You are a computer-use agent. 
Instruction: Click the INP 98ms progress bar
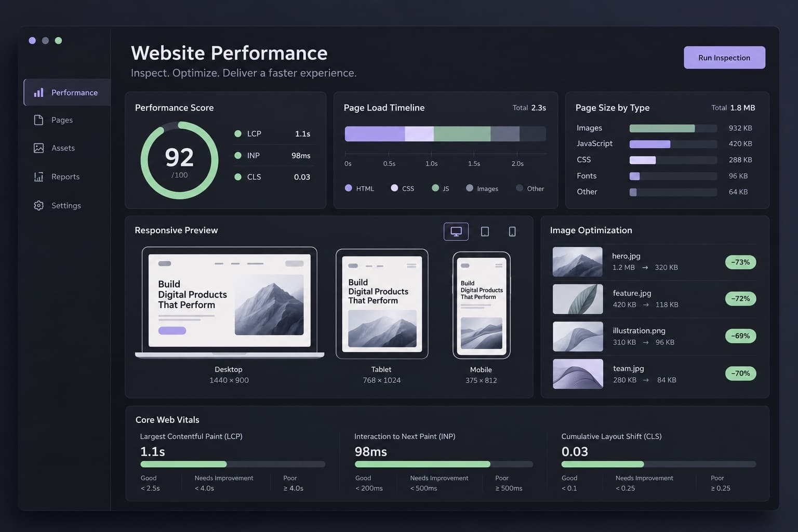pos(444,464)
